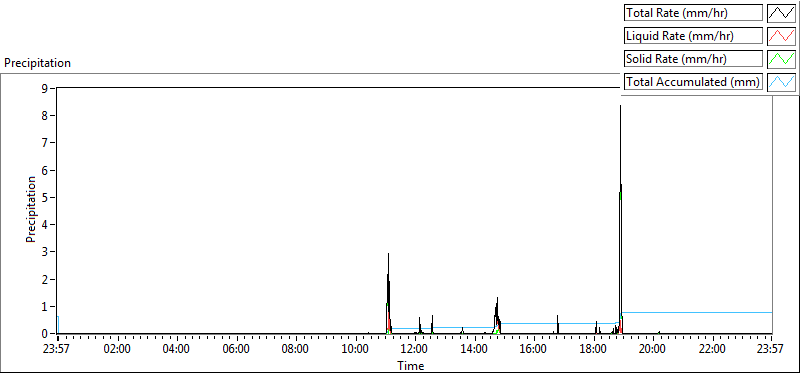The image size is (800, 373).
Task: Click the Time axis title
Action: (411, 365)
